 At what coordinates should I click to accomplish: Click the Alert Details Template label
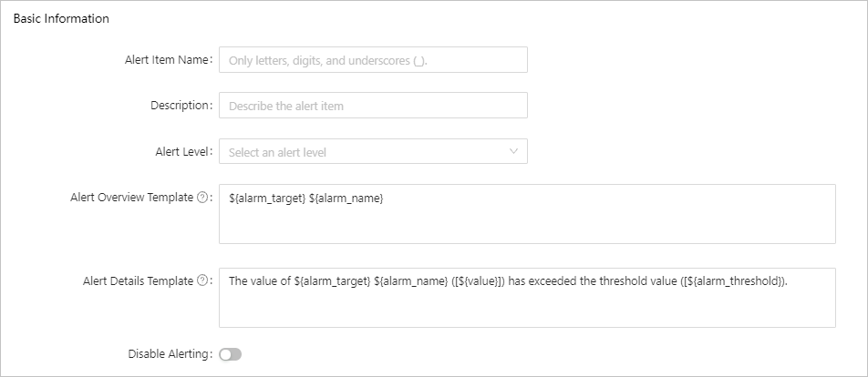137,281
